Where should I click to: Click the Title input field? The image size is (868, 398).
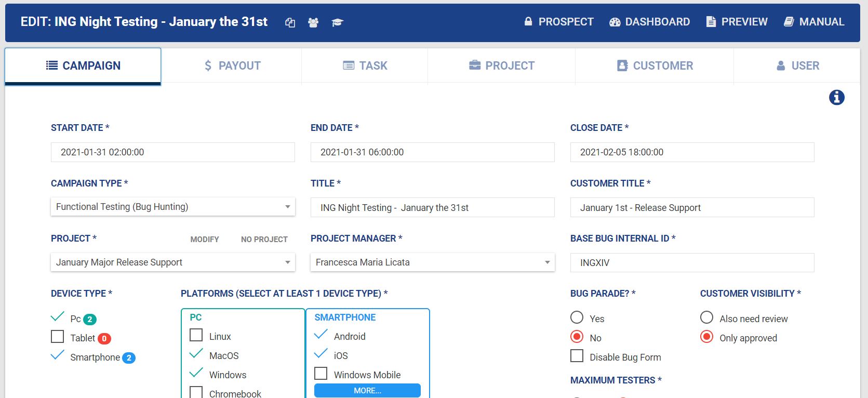[x=433, y=207]
